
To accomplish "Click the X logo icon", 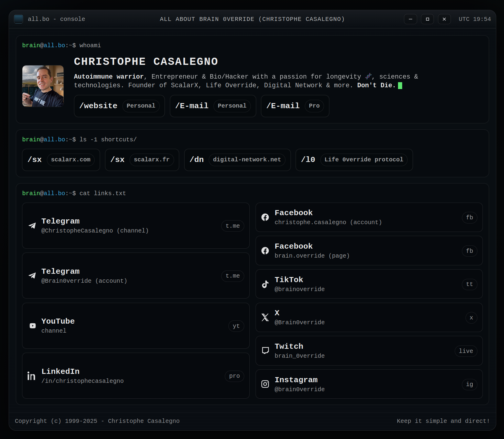I will [x=265, y=317].
